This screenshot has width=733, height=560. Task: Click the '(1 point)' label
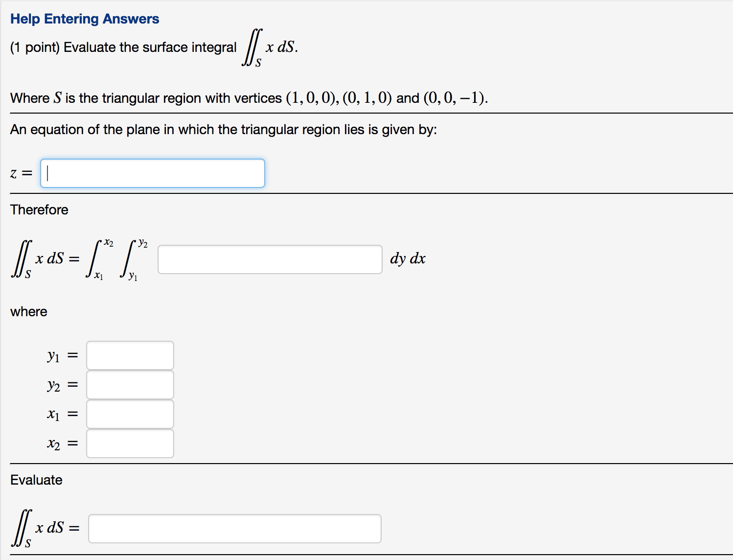[x=35, y=47]
